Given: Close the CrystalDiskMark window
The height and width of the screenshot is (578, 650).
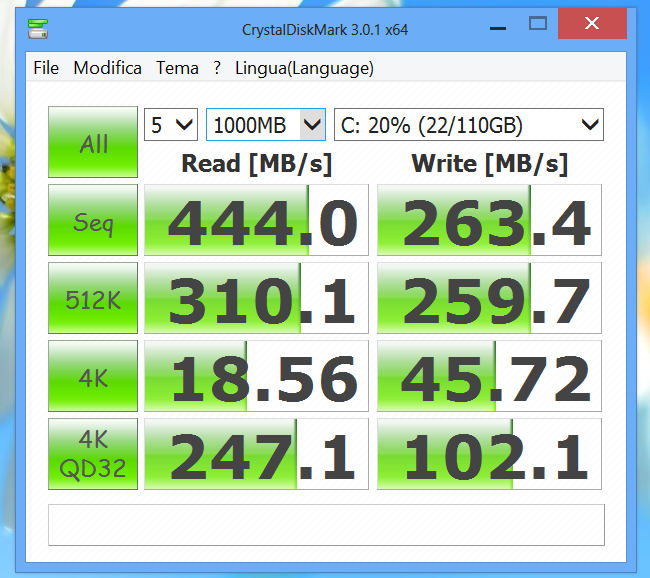Looking at the screenshot, I should coord(592,23).
